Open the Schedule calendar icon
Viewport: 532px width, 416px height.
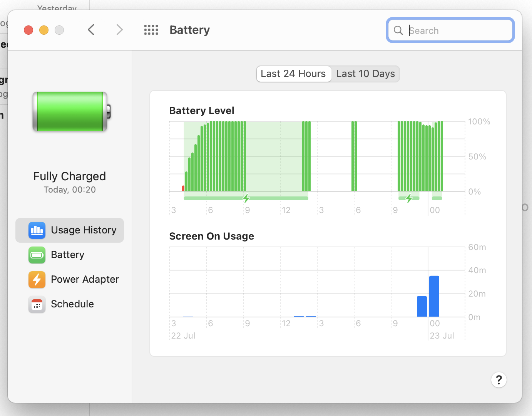pos(37,304)
